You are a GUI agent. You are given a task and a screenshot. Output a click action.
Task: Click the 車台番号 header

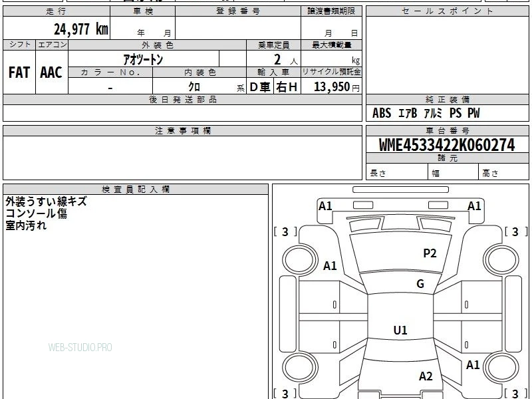coord(447,131)
